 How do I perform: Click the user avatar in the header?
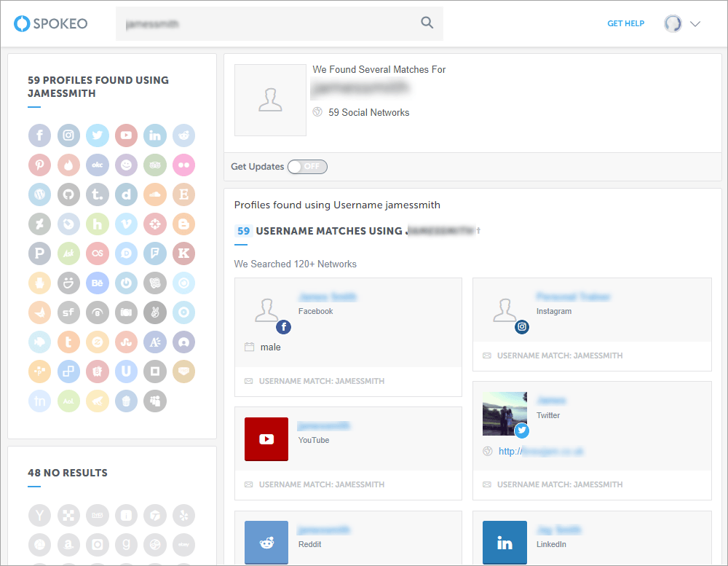point(673,23)
